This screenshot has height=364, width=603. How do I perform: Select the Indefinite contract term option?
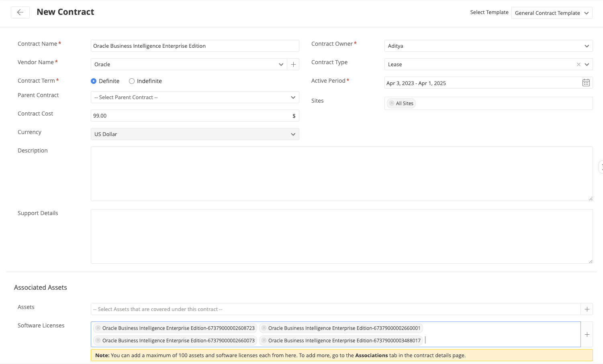[131, 81]
